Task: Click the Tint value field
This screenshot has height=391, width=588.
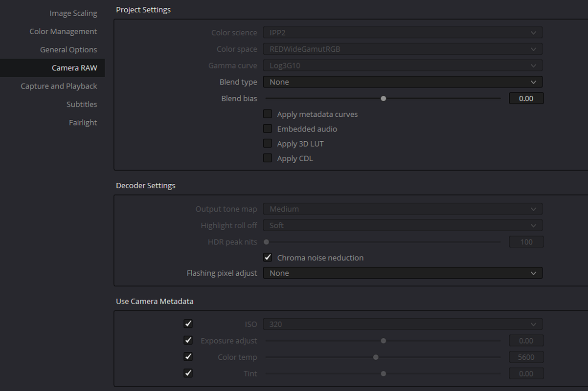Action: [x=526, y=374]
